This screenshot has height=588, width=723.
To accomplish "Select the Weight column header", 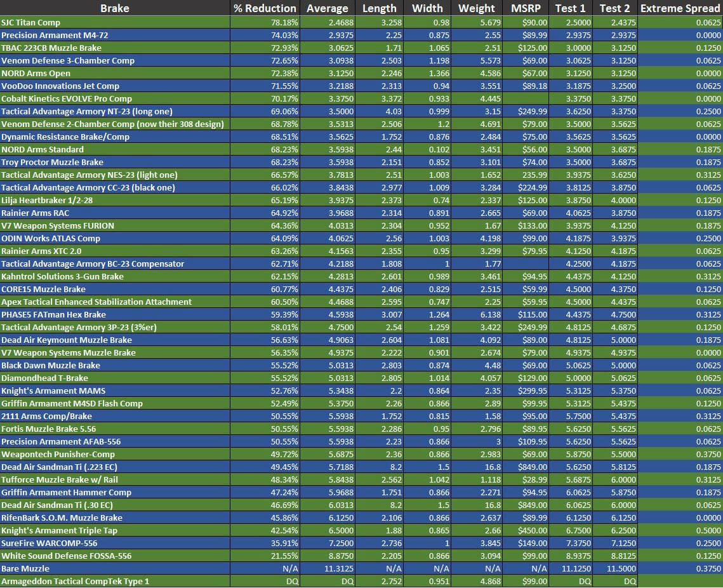I will coord(476,8).
